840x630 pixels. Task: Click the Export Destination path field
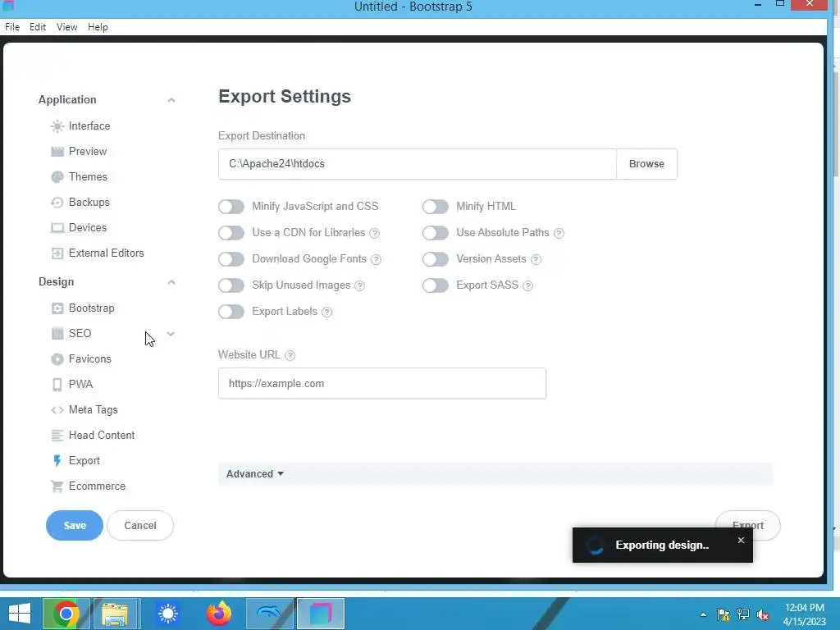click(x=418, y=164)
